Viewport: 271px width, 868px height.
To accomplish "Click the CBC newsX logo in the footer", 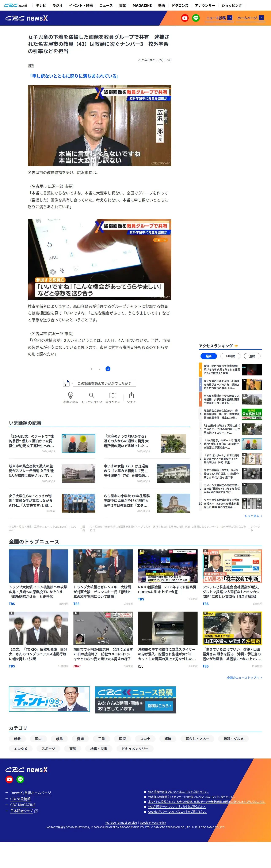I will tap(27, 770).
